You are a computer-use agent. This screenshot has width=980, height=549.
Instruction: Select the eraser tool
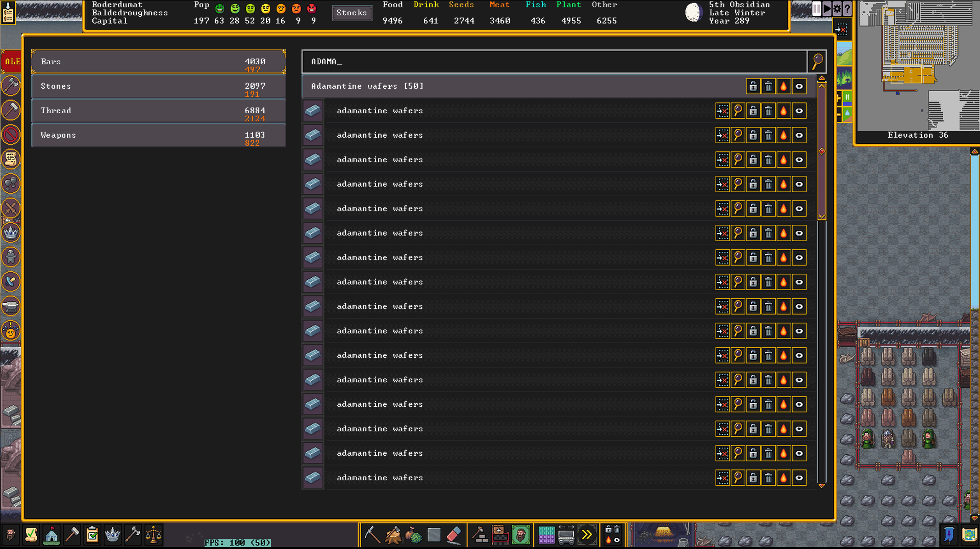point(454,535)
